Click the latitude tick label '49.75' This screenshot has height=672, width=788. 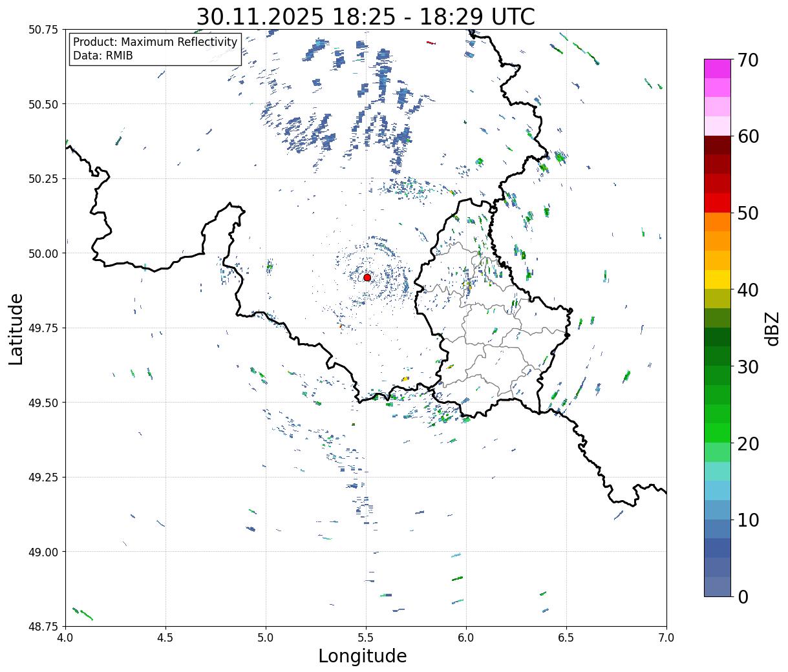coord(43,328)
